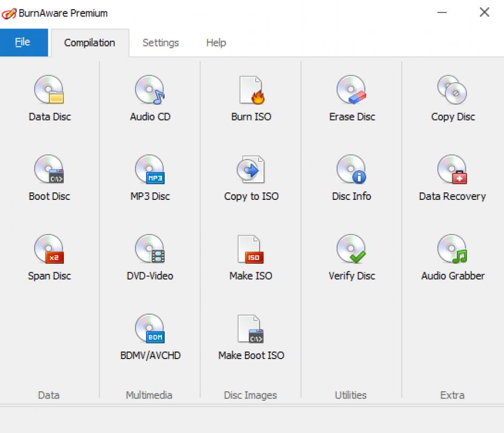Show the Disc Info icon
Screen dimensions: 504x433
[x=351, y=169]
